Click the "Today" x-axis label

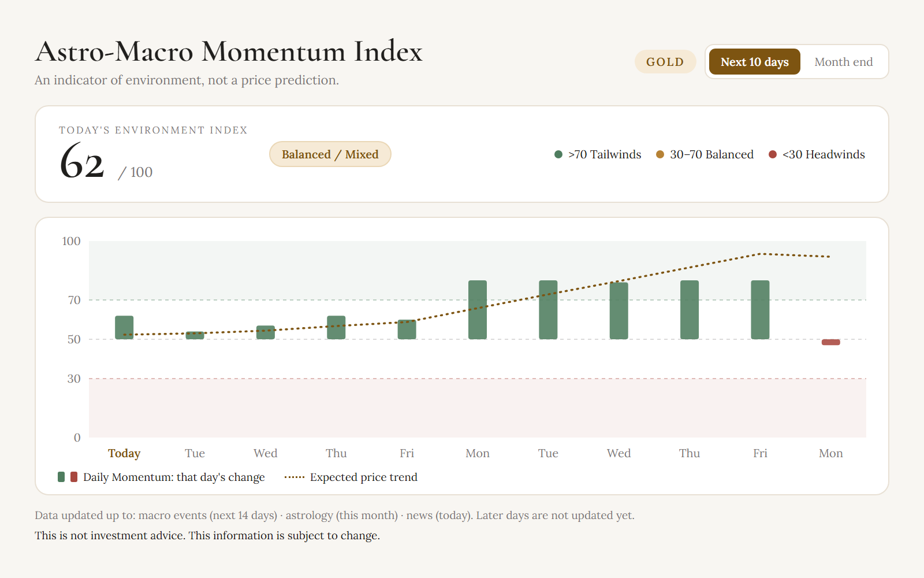tap(124, 453)
